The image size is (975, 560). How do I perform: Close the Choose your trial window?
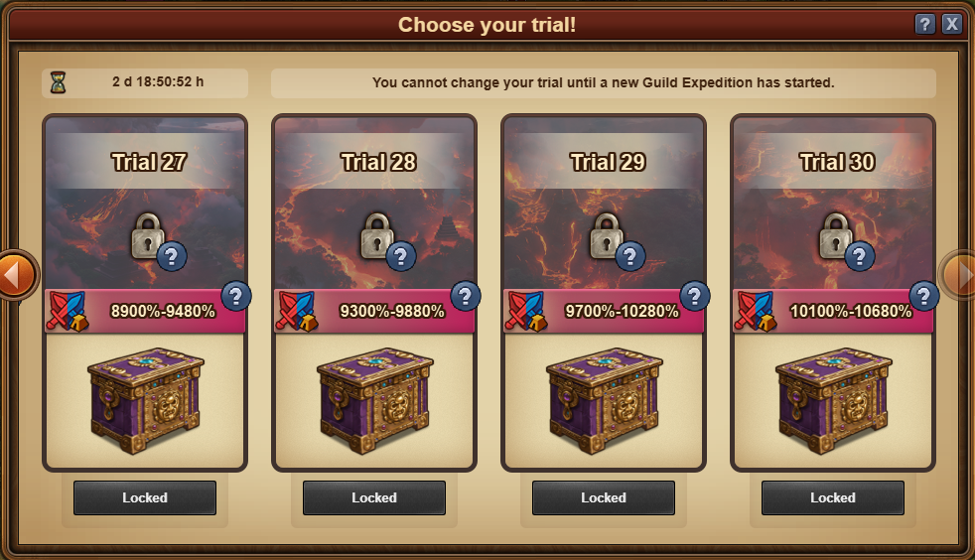[951, 24]
